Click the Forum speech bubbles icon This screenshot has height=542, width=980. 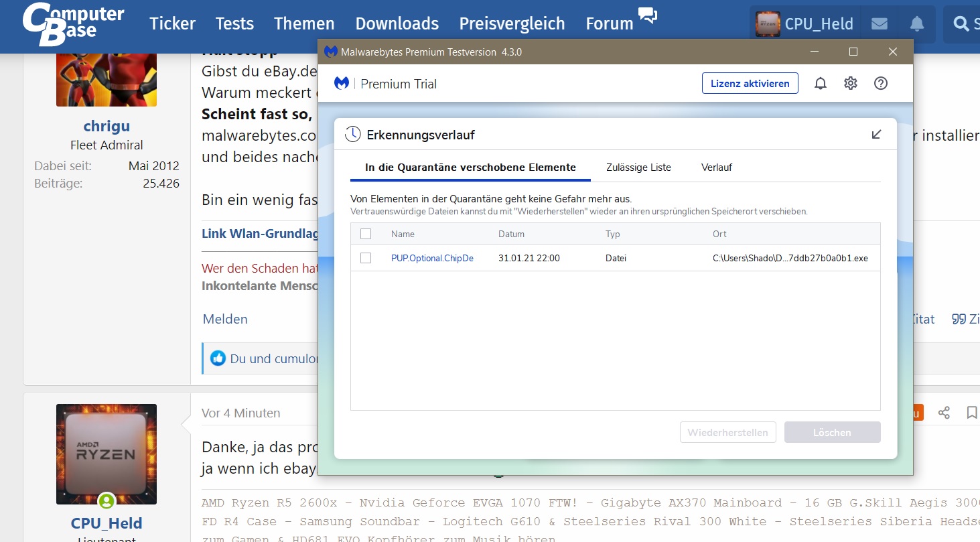(x=648, y=15)
